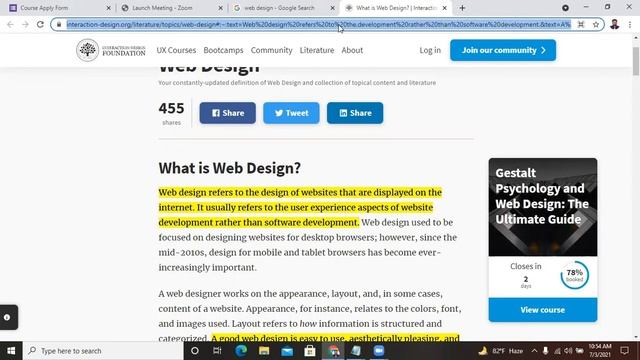
Task: Click the View course button
Action: 543,310
